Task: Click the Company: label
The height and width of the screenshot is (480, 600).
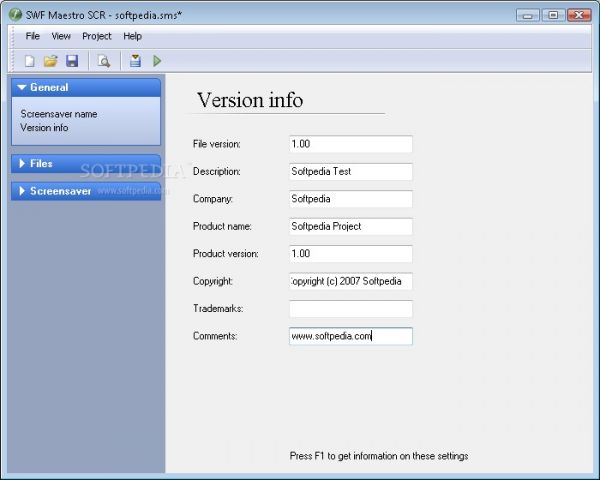Action: pyautogui.click(x=213, y=199)
